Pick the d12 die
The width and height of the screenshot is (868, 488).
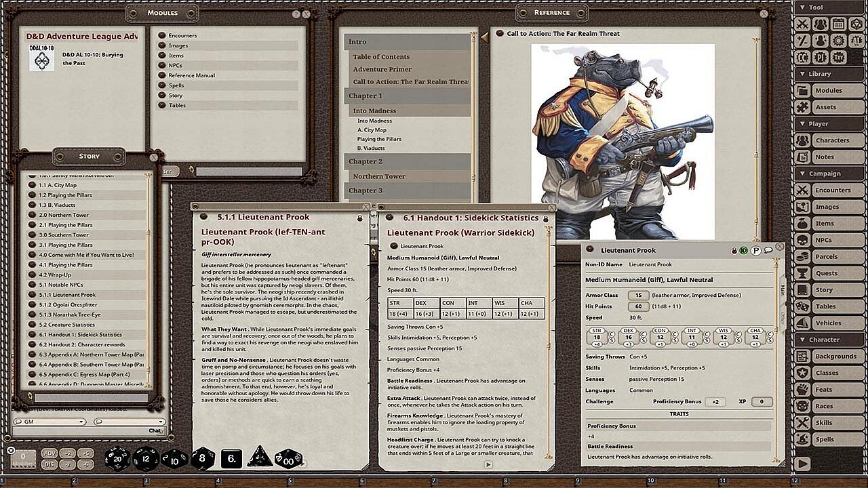pos(145,458)
